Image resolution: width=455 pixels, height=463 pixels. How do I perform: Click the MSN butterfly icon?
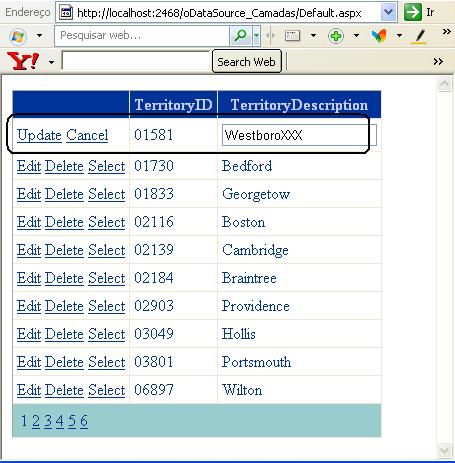click(x=379, y=35)
